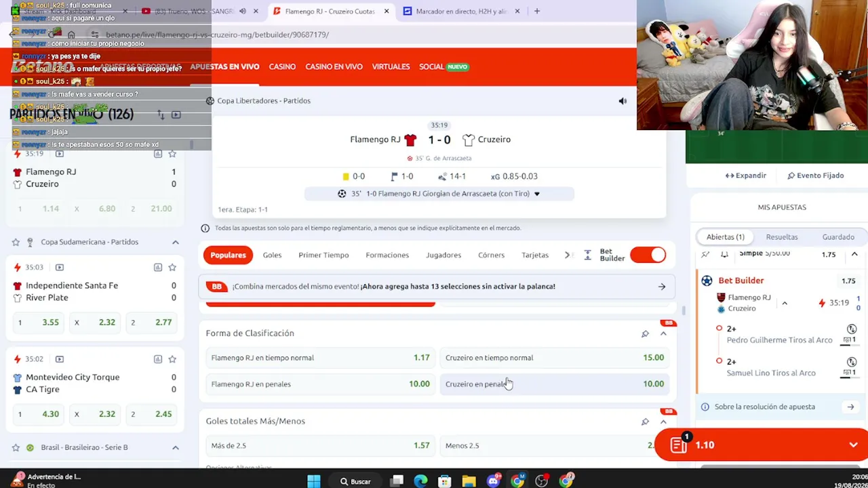The height and width of the screenshot is (488, 868).
Task: Open Microsoft Edge from the taskbar
Action: pyautogui.click(x=421, y=481)
